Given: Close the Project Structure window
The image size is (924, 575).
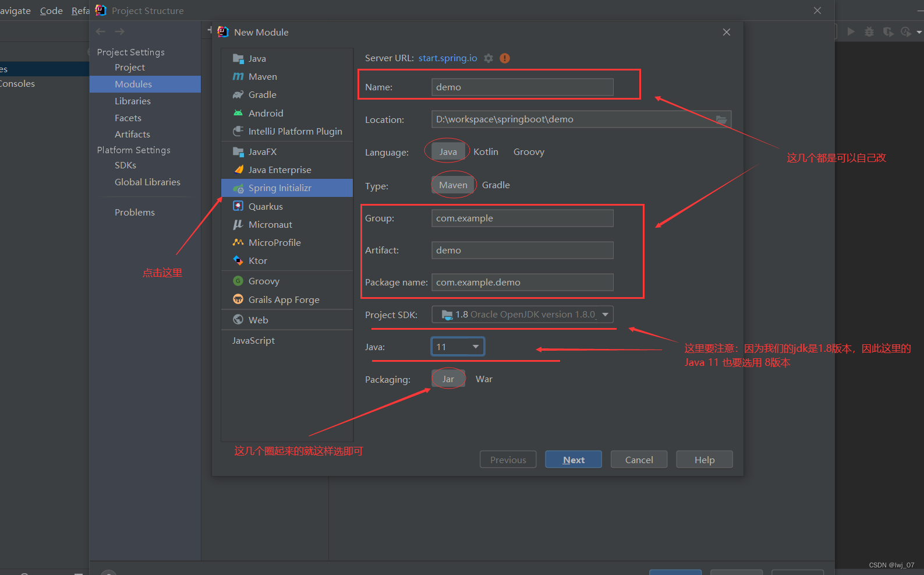Looking at the screenshot, I should pyautogui.click(x=817, y=10).
